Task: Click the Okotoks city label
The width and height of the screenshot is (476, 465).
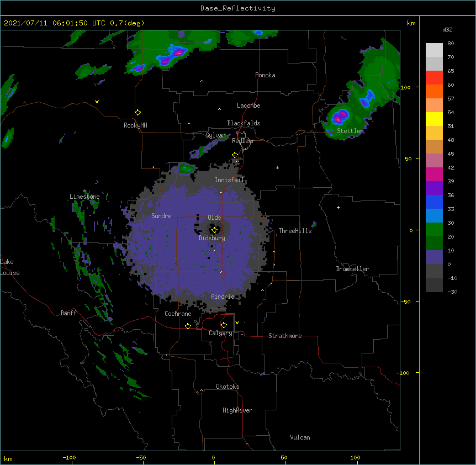Action: (228, 387)
